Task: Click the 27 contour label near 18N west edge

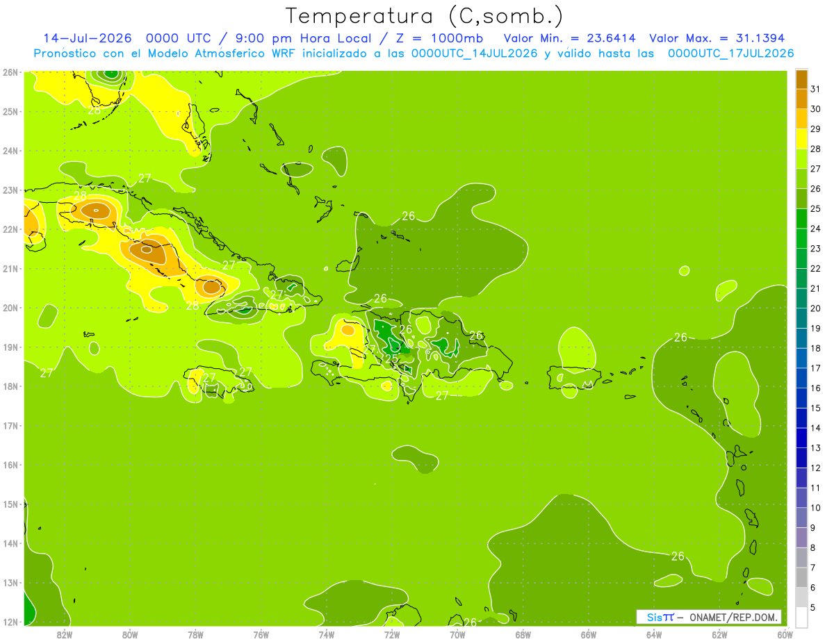Action: 47,373
